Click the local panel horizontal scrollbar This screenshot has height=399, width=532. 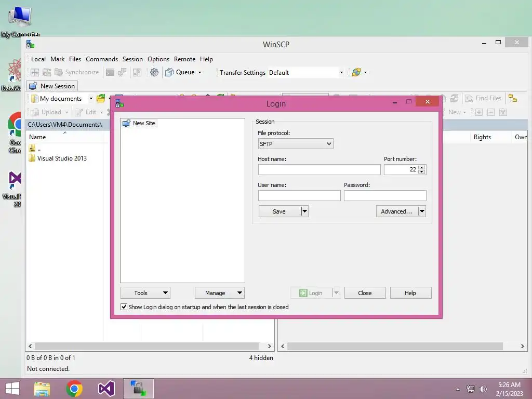pos(147,346)
